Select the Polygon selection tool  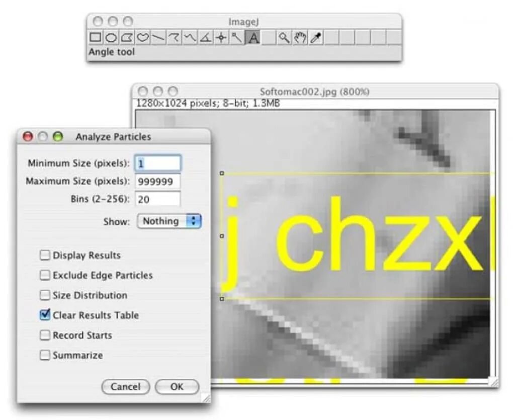(127, 38)
